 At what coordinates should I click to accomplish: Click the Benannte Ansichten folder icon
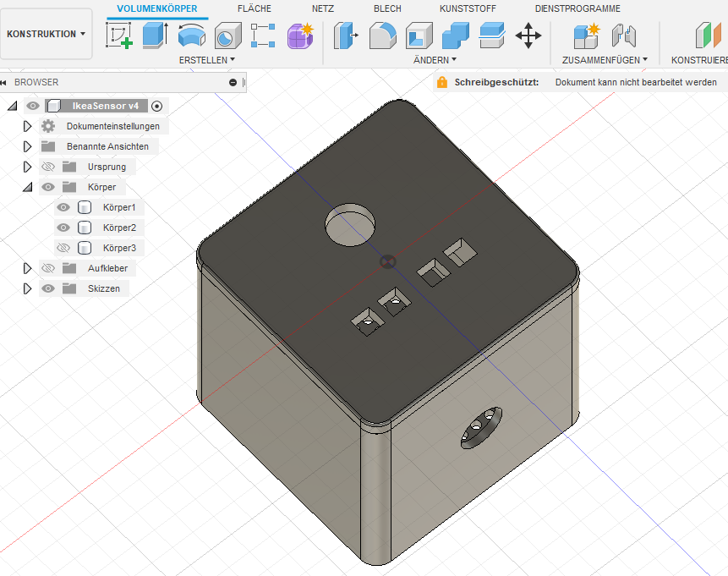(48, 146)
